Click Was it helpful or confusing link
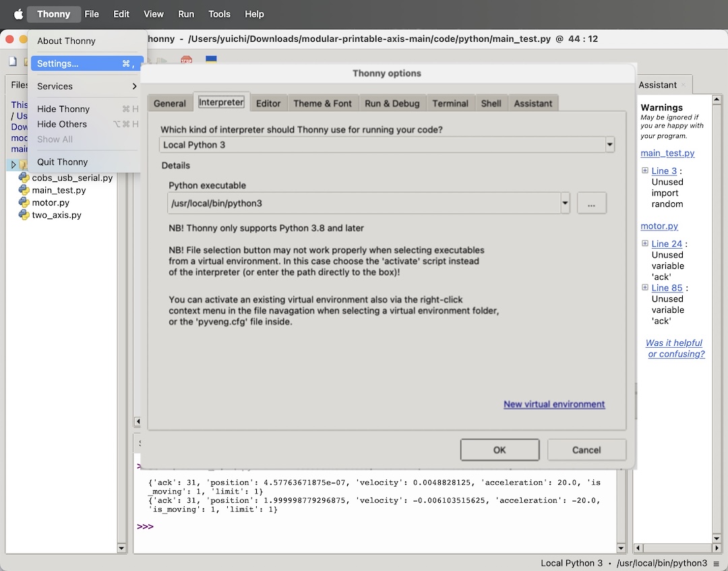Screen dimensions: 728x571 click(675, 348)
